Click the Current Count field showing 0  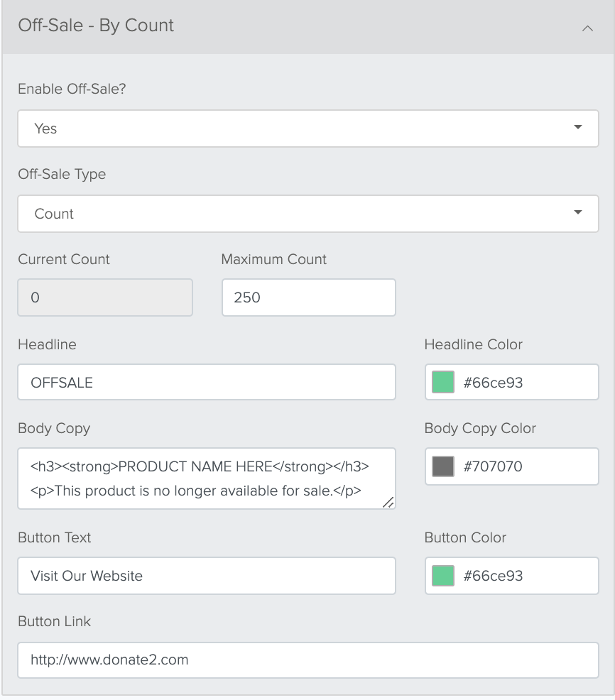click(x=105, y=297)
